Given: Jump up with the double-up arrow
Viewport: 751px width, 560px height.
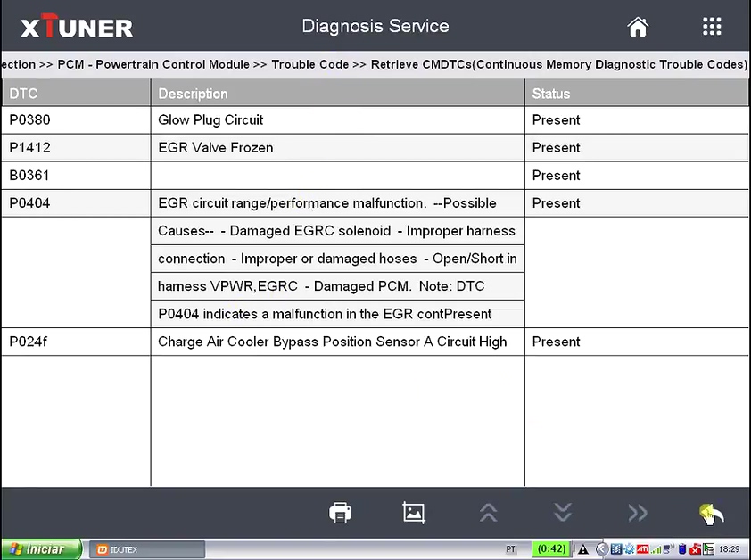Looking at the screenshot, I should tap(488, 513).
